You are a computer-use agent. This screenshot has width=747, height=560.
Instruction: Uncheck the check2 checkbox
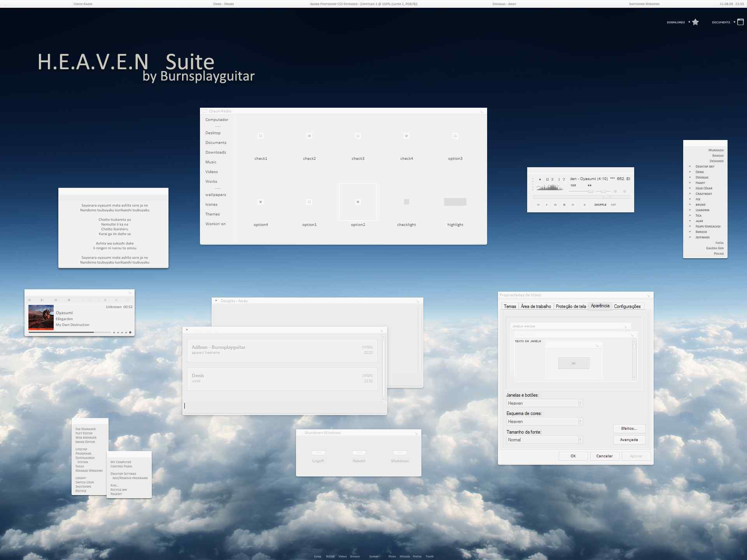[x=309, y=136]
